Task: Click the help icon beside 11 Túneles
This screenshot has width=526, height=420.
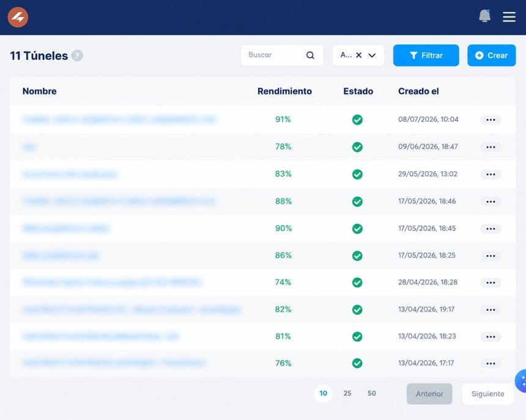Action: [x=77, y=56]
